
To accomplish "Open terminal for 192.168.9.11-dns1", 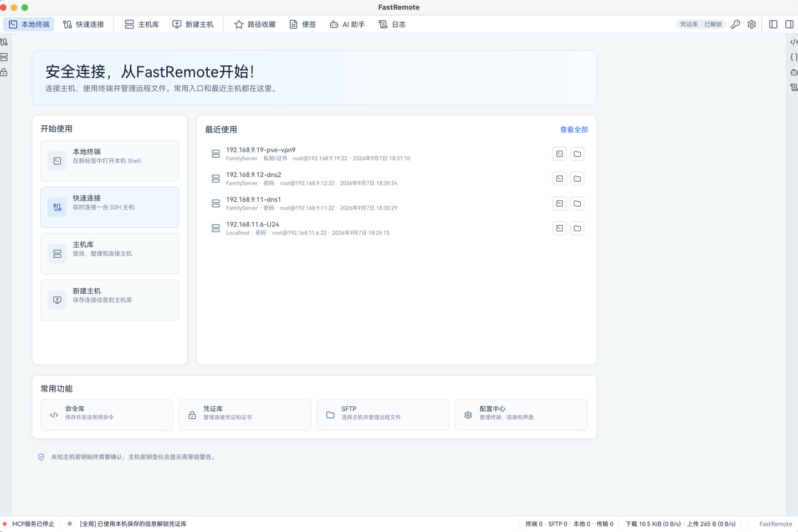I will [x=560, y=203].
